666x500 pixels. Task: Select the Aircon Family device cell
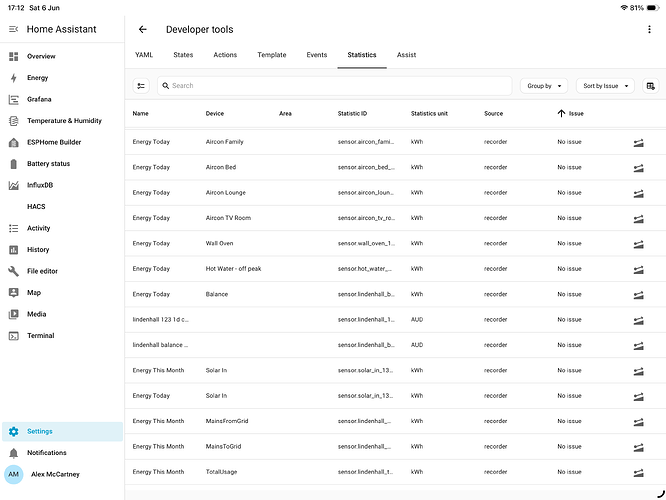pyautogui.click(x=225, y=142)
